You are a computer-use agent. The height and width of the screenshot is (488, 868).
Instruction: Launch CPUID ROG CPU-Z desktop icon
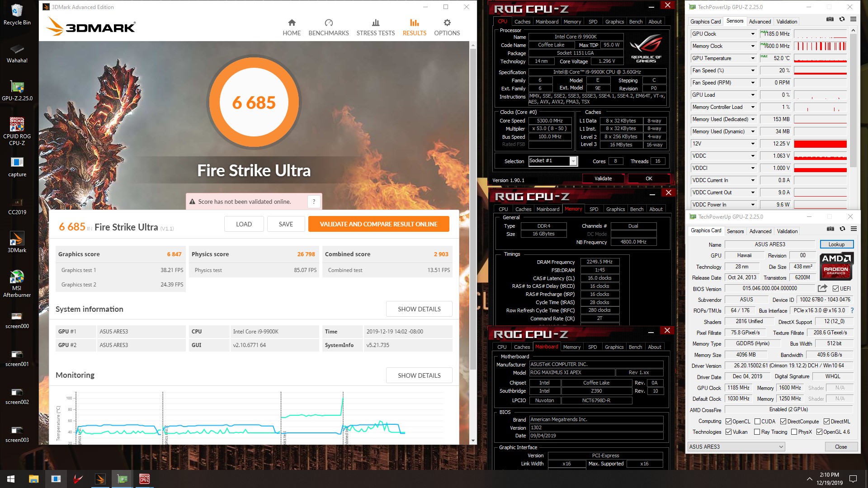[17, 131]
